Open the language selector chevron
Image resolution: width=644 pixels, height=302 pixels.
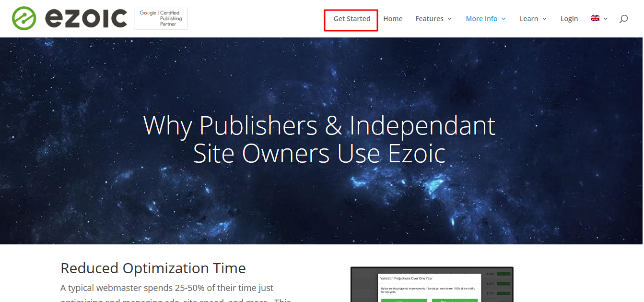[606, 19]
